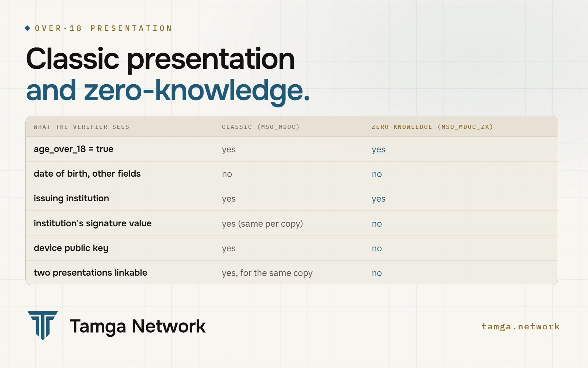
Task: Click classic 'yes' in device public key row
Action: coord(229,248)
